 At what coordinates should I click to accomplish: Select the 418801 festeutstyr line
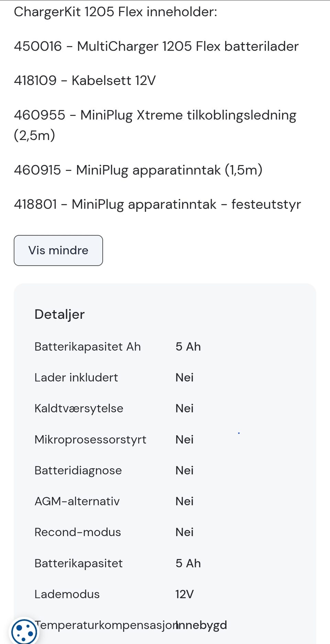click(x=157, y=205)
